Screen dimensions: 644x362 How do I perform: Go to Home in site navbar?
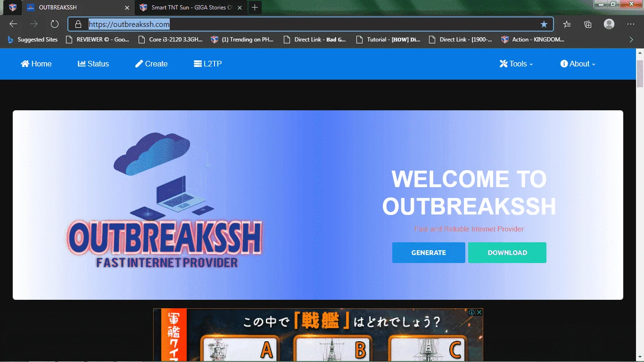click(x=36, y=64)
